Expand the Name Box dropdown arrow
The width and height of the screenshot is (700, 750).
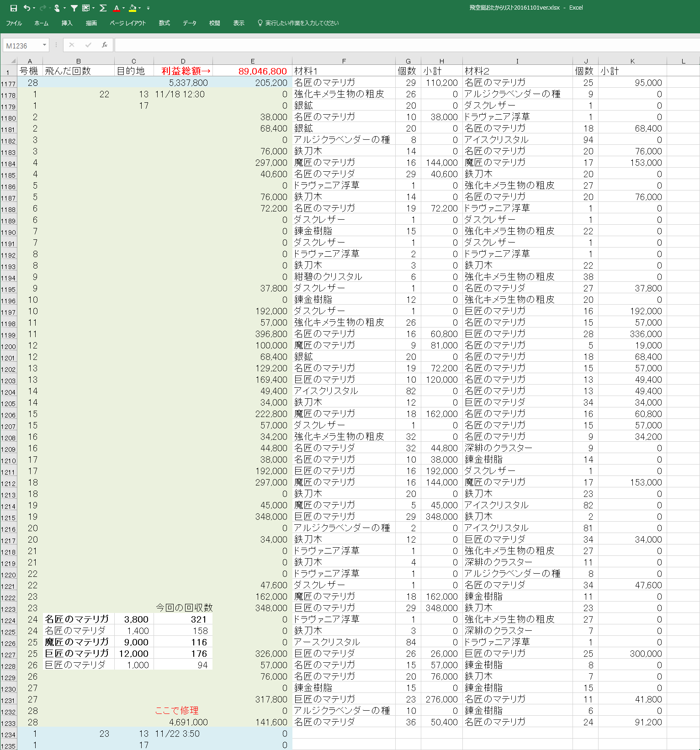44,45
